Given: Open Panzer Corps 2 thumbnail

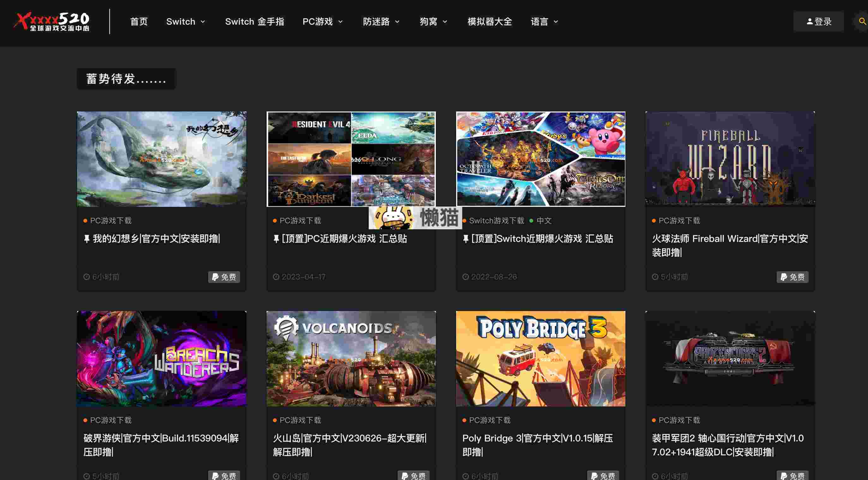Looking at the screenshot, I should [730, 358].
